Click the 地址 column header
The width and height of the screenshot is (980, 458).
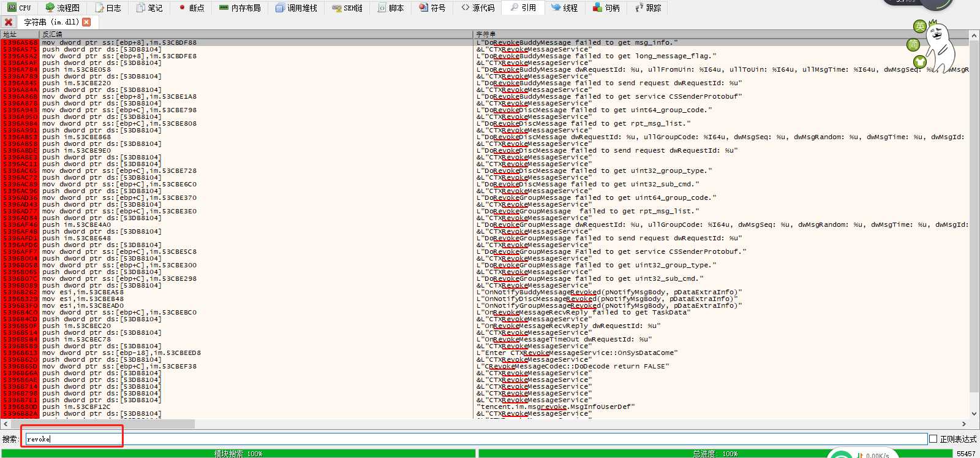coord(20,34)
